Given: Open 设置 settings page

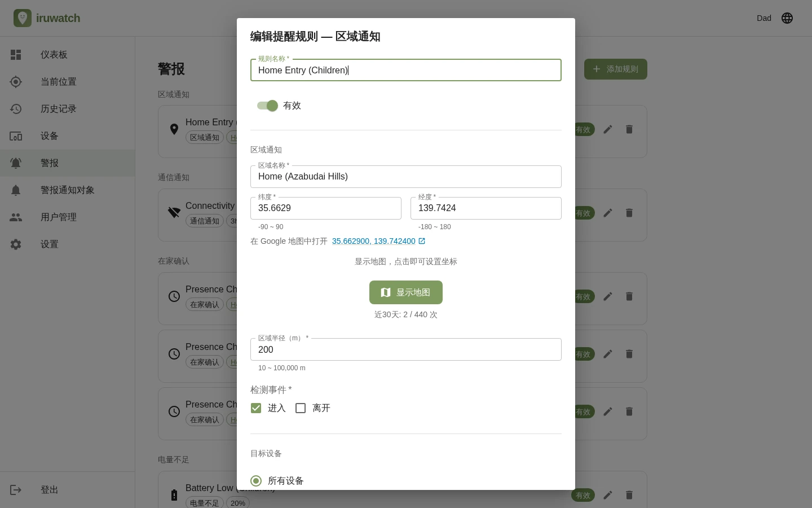Looking at the screenshot, I should click(68, 244).
